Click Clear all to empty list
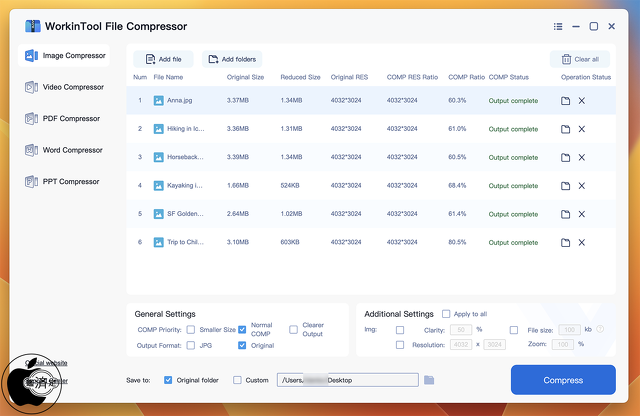640x416 pixels. coord(580,60)
